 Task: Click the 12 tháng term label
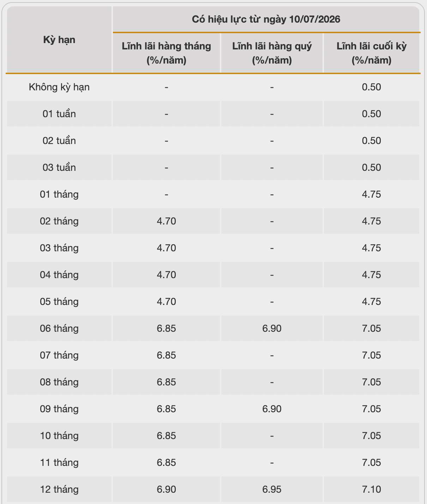59,489
